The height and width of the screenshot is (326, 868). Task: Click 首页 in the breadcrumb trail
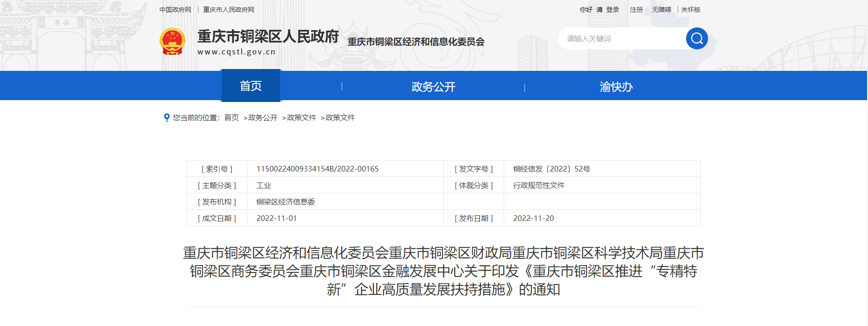pyautogui.click(x=231, y=118)
